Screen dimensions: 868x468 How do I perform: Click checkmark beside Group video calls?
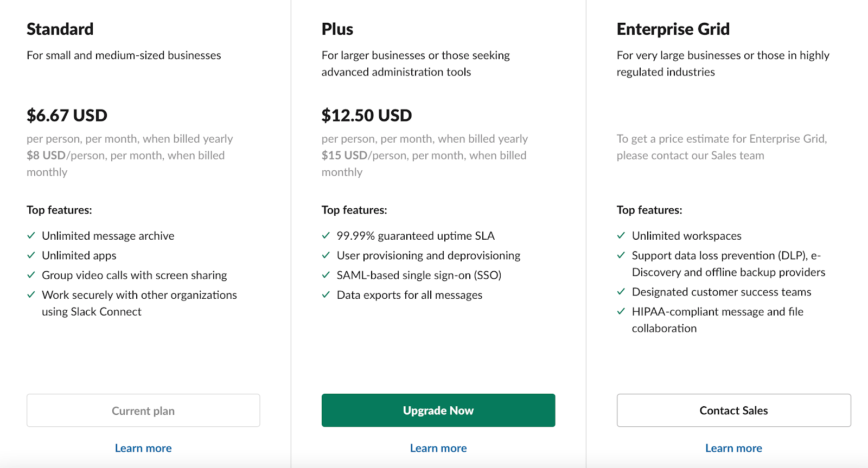pyautogui.click(x=31, y=275)
